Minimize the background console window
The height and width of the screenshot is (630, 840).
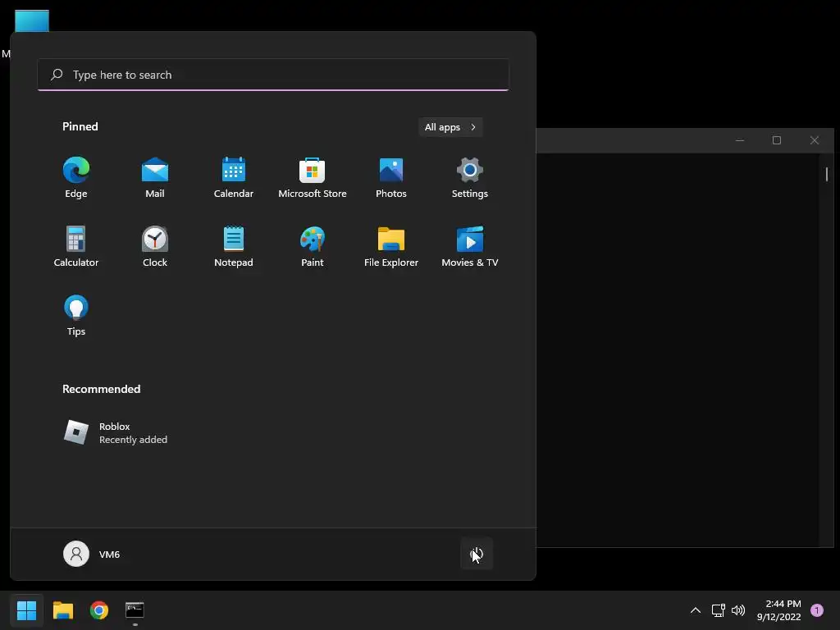click(x=740, y=140)
